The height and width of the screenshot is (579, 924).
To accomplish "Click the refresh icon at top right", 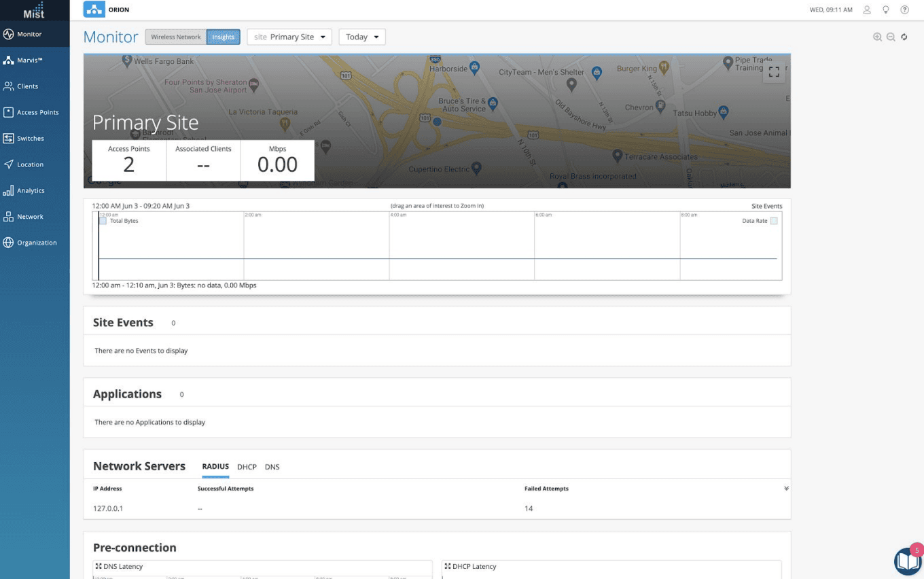I will pos(904,37).
